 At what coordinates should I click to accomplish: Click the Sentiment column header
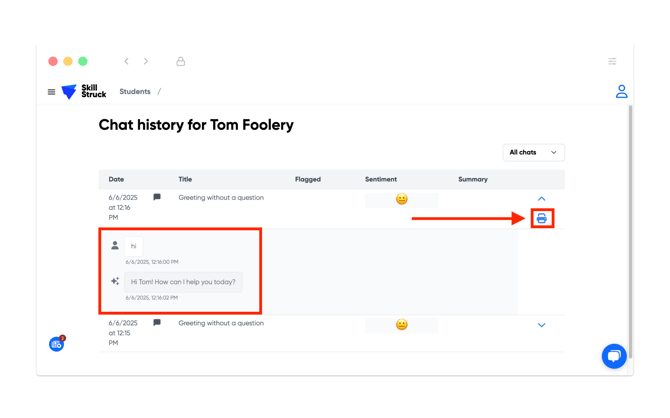point(381,180)
